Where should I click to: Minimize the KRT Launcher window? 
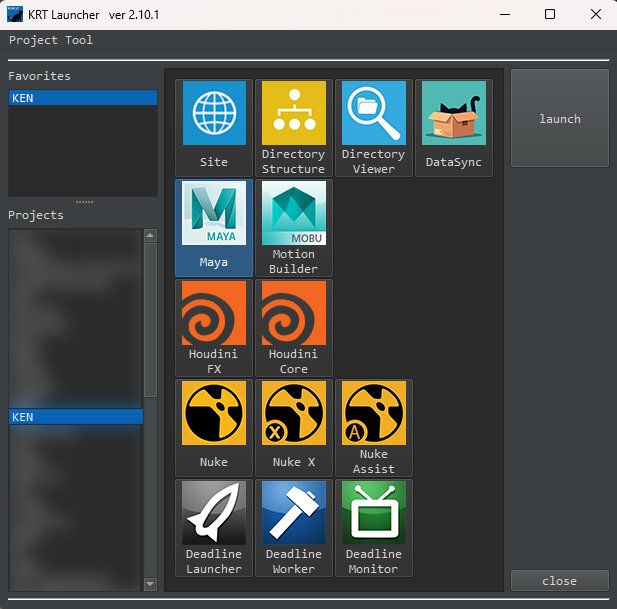coord(505,15)
